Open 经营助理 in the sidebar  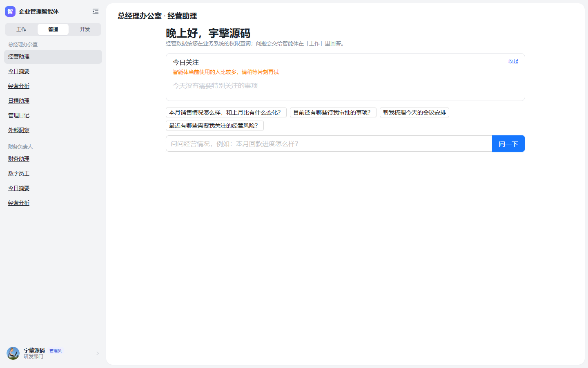pos(53,57)
